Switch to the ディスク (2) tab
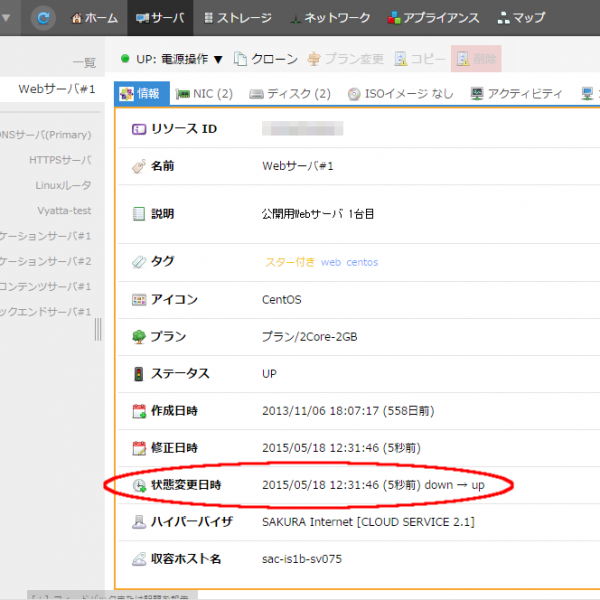The image size is (600, 600). pyautogui.click(x=290, y=94)
